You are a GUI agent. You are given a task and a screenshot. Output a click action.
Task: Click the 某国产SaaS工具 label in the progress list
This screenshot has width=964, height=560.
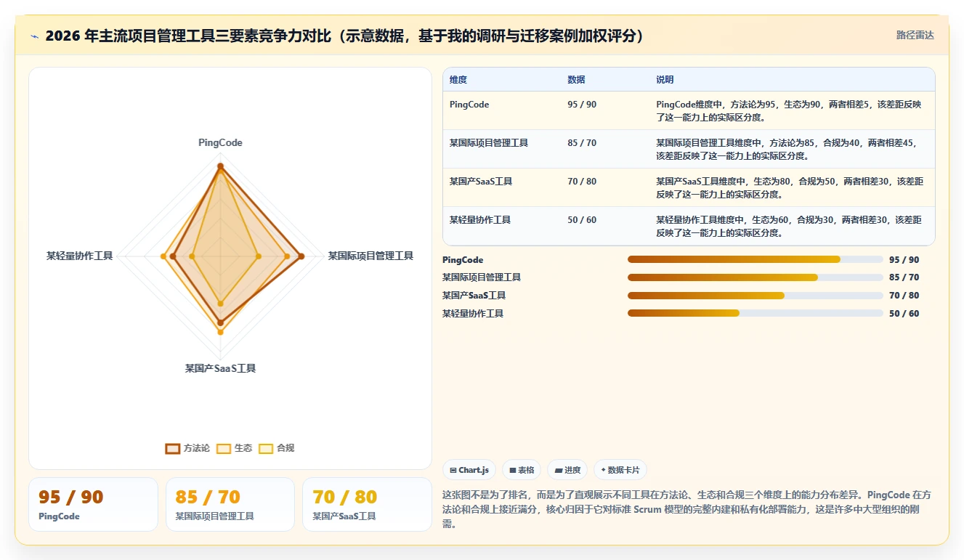[474, 296]
